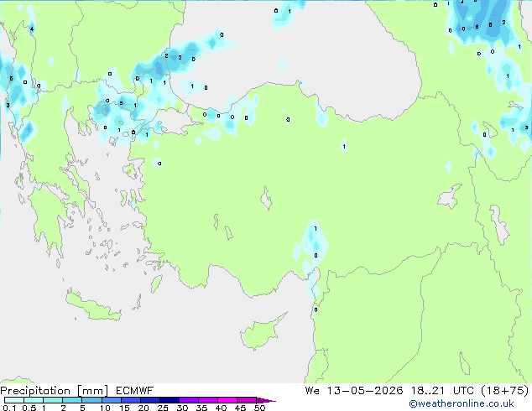Click the 'ECMWF' model label
The height and width of the screenshot is (411, 532).
135,391
